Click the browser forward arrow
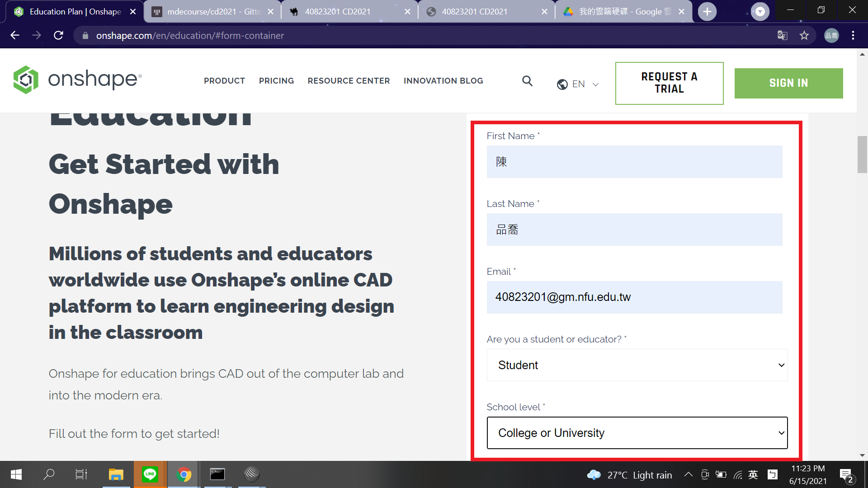The image size is (868, 488). pos(37,35)
